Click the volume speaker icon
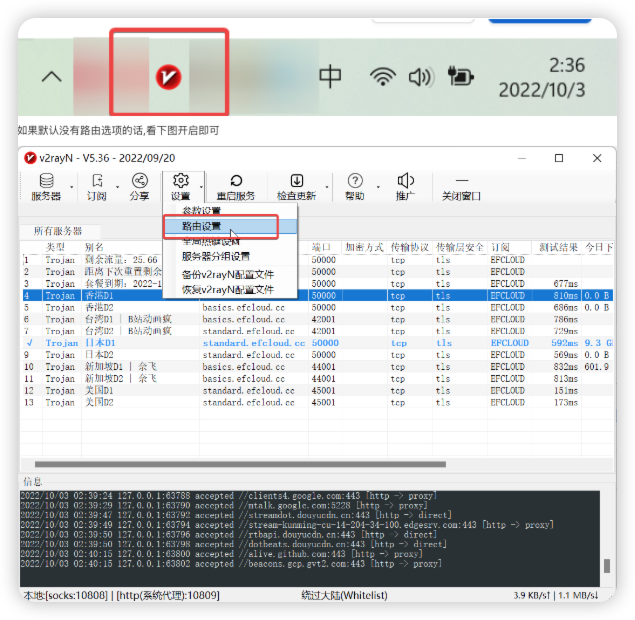This screenshot has height=620, width=635. pos(421,77)
